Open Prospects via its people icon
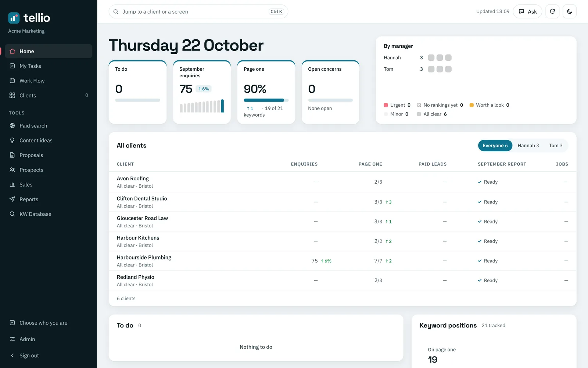The image size is (588, 368). [x=12, y=170]
